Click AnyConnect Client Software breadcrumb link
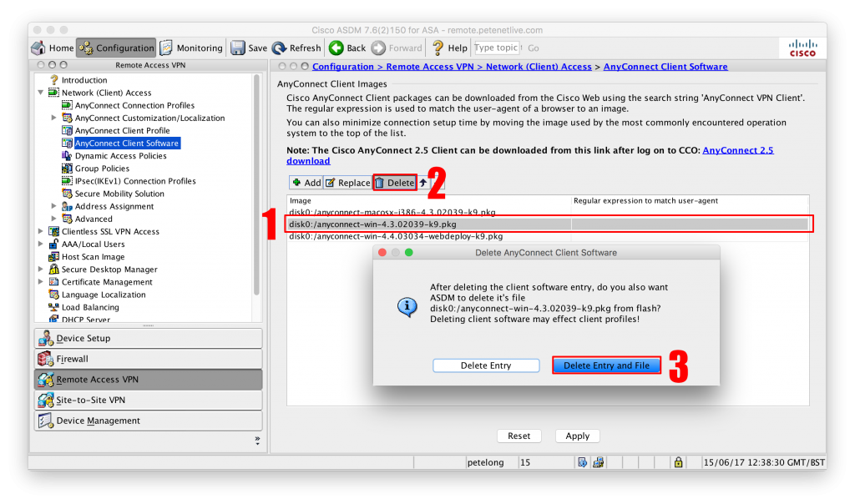The width and height of the screenshot is (855, 504). [x=665, y=67]
